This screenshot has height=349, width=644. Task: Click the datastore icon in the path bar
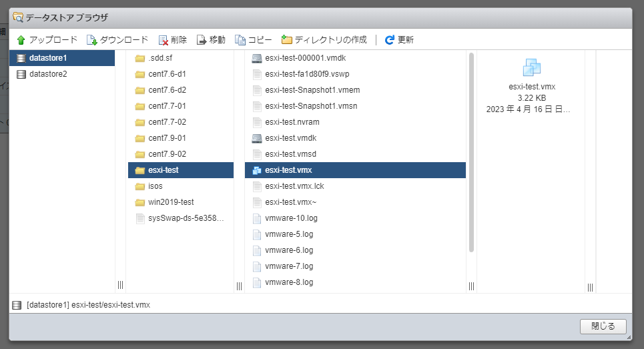tap(17, 305)
